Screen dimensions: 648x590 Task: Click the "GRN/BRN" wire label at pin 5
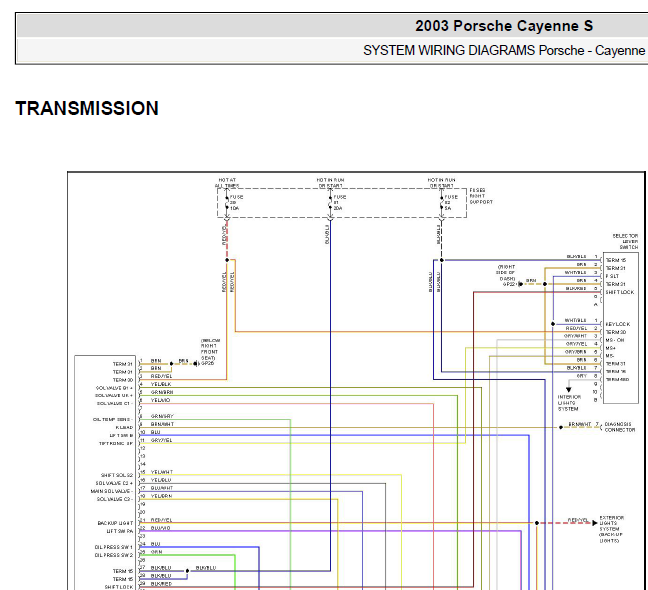click(162, 392)
